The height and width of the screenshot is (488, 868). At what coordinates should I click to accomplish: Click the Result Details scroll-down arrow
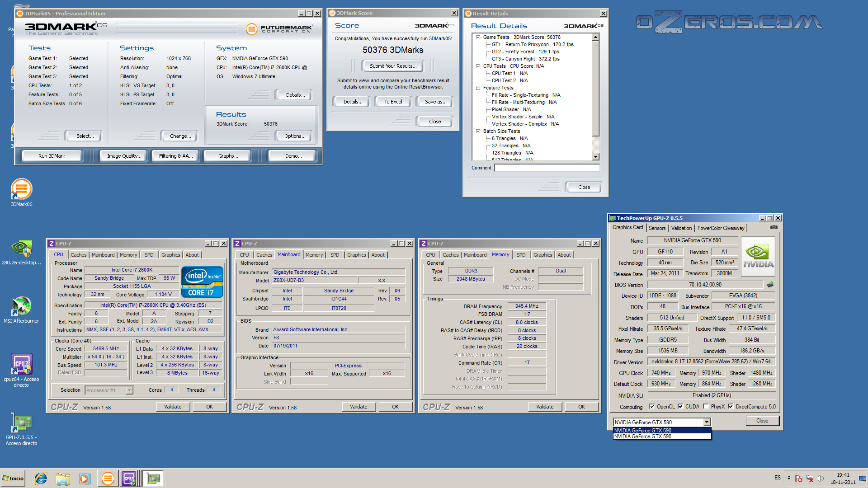(x=596, y=157)
